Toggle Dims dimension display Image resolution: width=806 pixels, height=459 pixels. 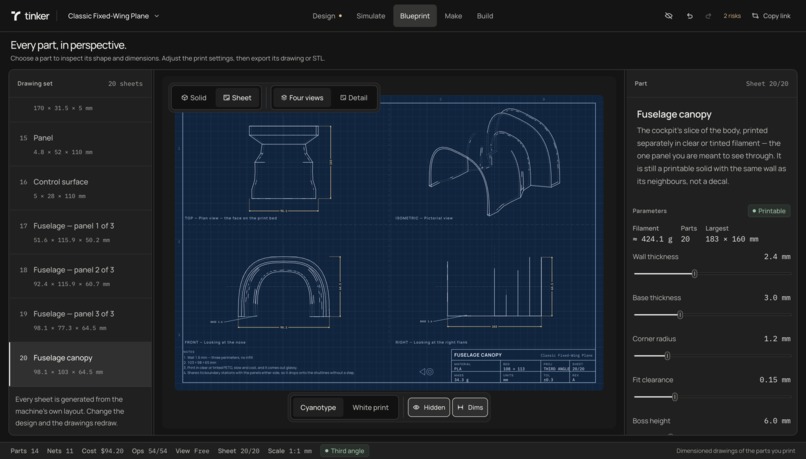click(x=470, y=408)
